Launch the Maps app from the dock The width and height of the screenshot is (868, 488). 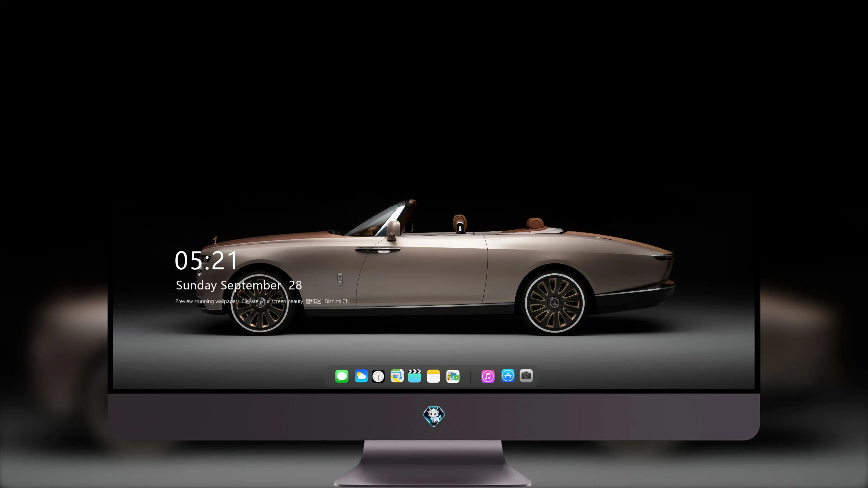coord(397,376)
